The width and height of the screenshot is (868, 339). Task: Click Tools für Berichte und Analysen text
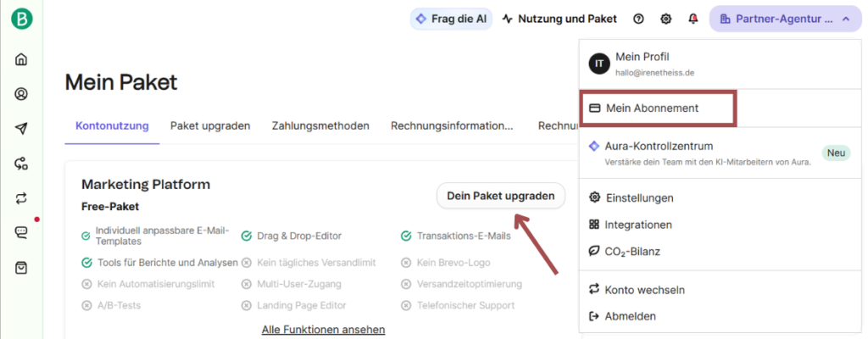168,263
